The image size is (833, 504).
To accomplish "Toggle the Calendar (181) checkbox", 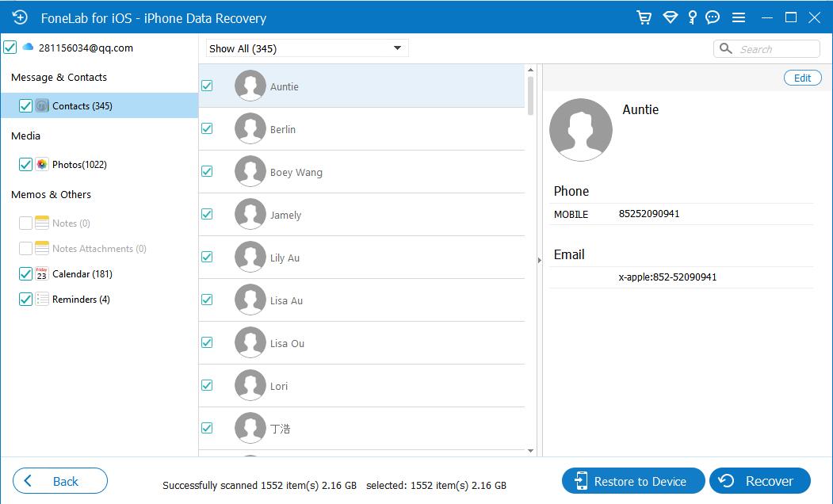I will click(x=25, y=273).
